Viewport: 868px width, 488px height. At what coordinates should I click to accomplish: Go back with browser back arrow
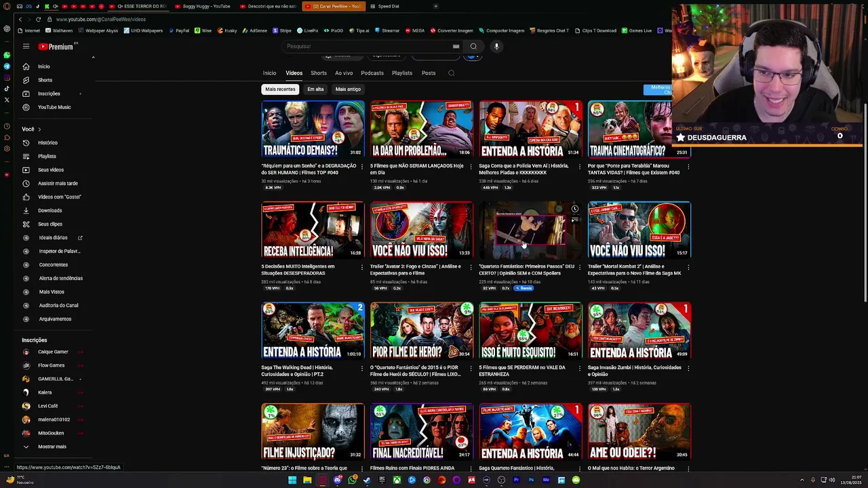pyautogui.click(x=20, y=19)
